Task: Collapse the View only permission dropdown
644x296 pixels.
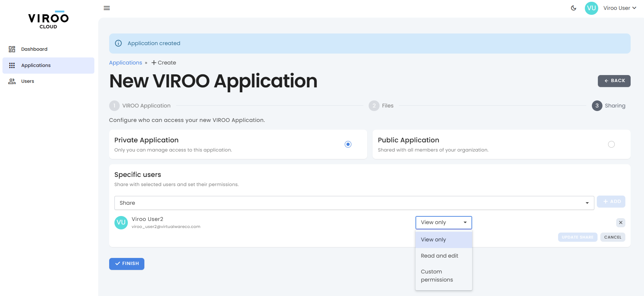Action: click(444, 222)
